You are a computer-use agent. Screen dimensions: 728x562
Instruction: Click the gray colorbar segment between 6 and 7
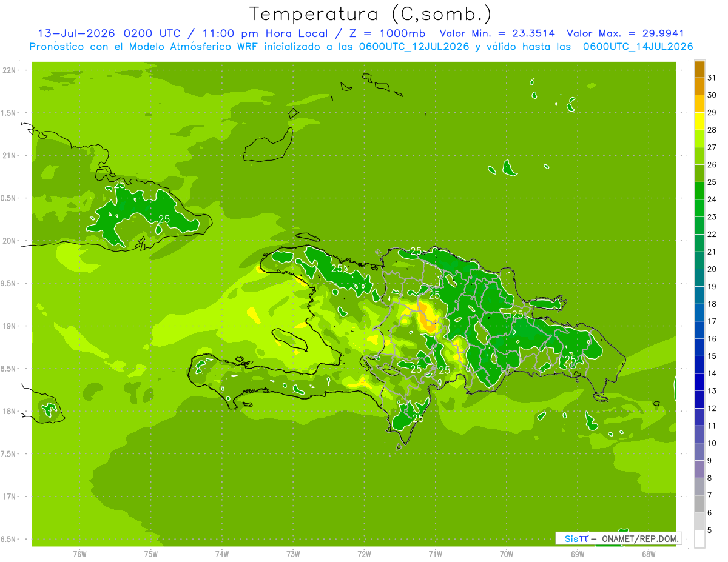pyautogui.click(x=699, y=504)
